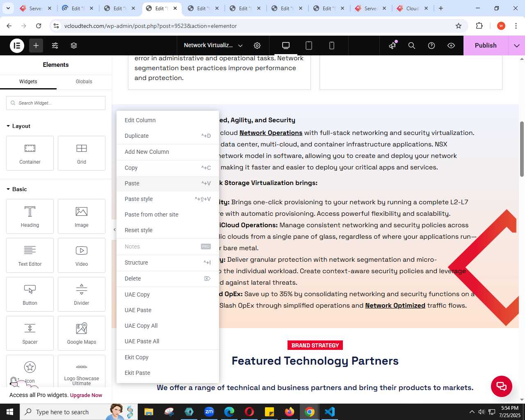This screenshot has width=525, height=420.
Task: Click the Add Element plus icon
Action: (x=36, y=46)
